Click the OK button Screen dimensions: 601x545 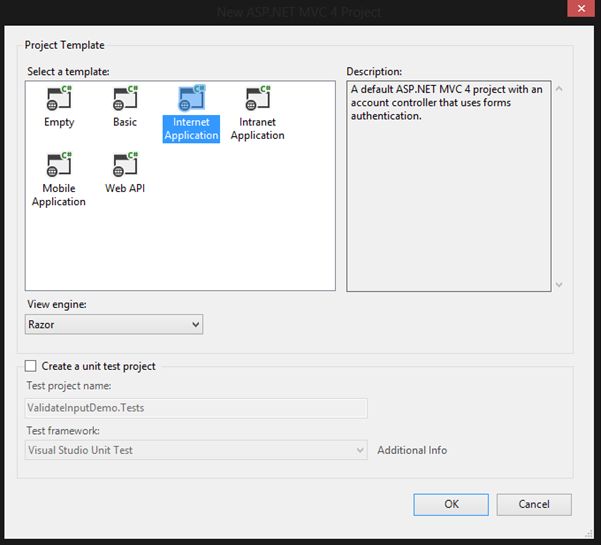[451, 504]
